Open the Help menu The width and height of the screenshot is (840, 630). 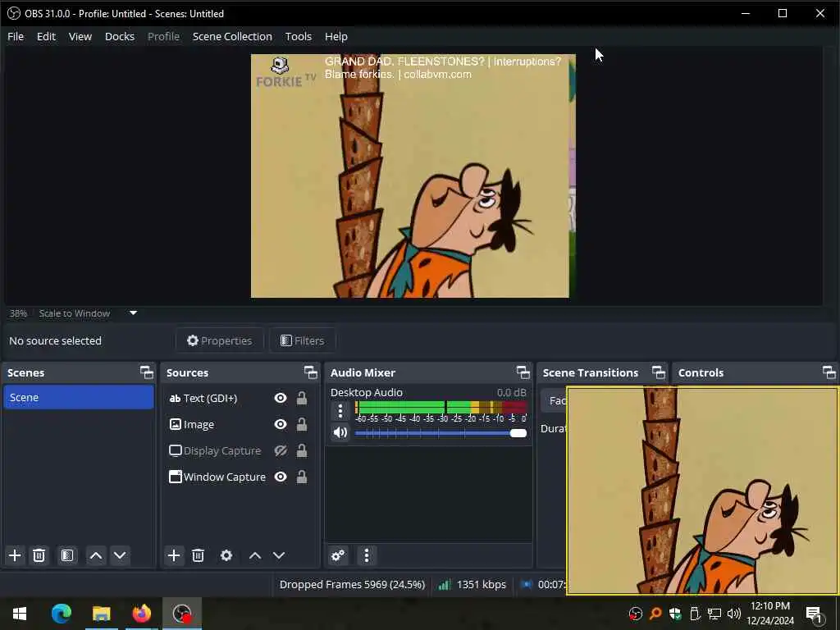coord(336,36)
